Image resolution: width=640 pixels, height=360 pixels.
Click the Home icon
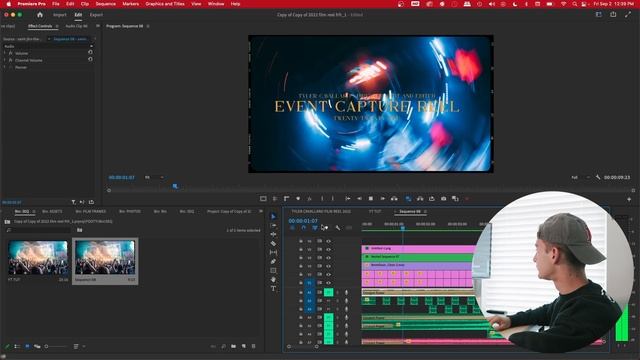click(40, 15)
